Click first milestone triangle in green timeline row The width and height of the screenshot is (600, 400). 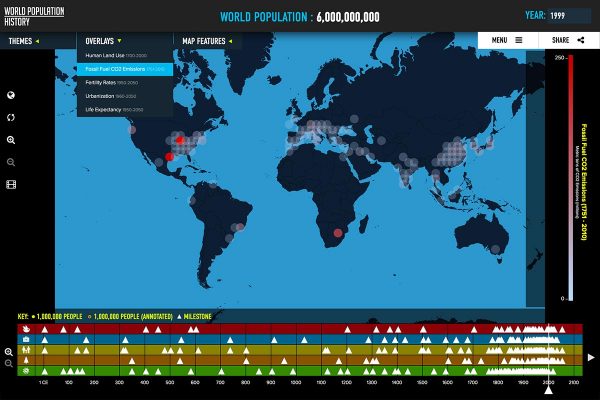pyautogui.click(x=45, y=371)
